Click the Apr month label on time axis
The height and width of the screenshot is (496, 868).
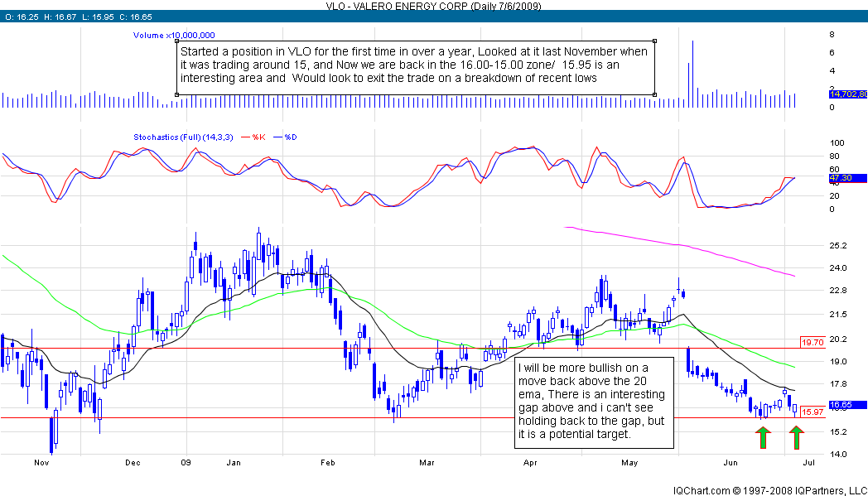(x=530, y=463)
